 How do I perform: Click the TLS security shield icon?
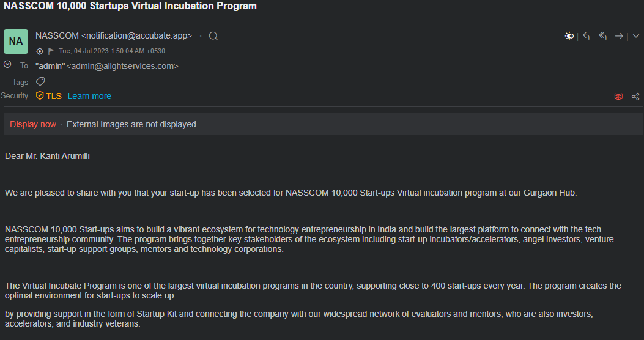coord(40,95)
